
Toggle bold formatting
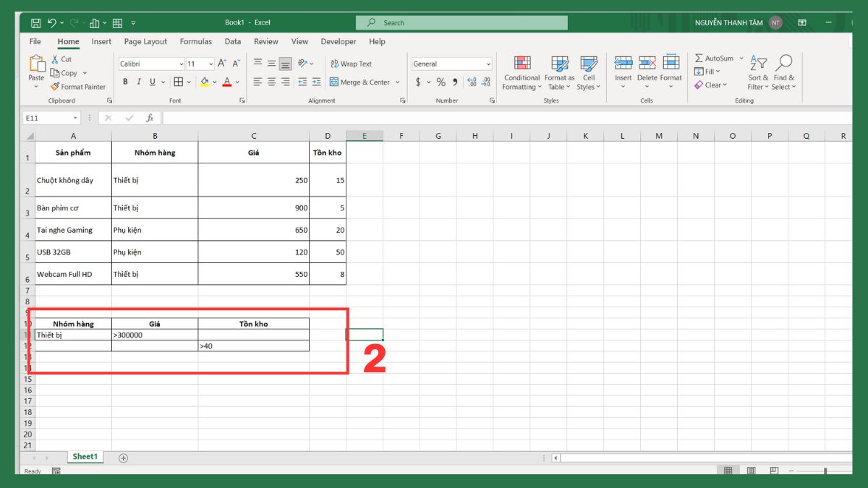point(124,82)
